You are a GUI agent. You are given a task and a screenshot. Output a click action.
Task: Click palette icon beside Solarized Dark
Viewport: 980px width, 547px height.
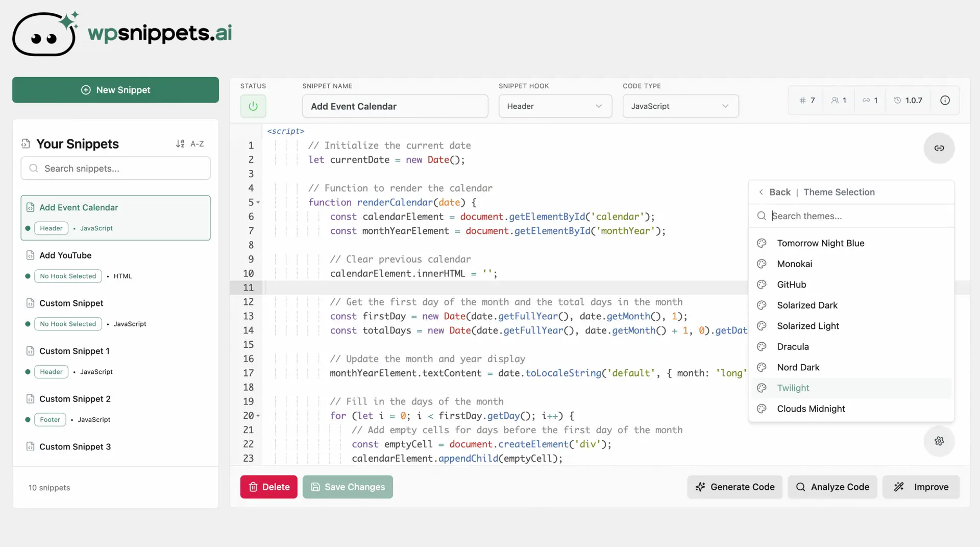pos(762,305)
